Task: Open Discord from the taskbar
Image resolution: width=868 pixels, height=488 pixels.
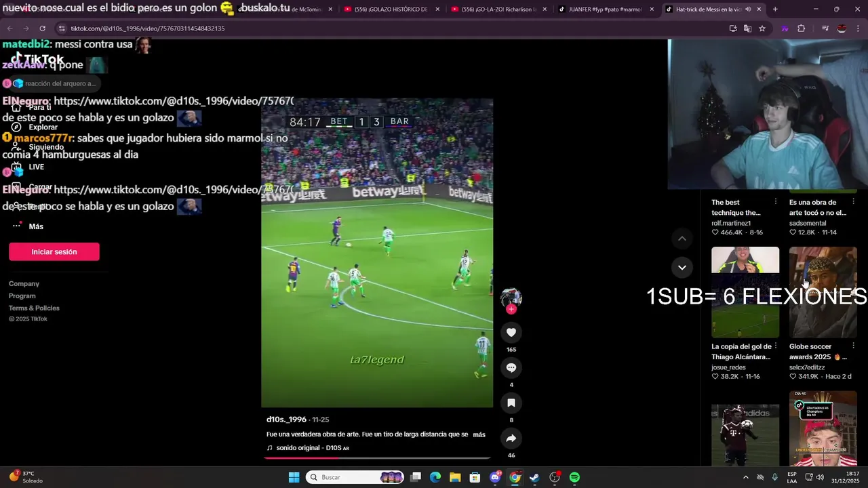Action: tap(495, 477)
